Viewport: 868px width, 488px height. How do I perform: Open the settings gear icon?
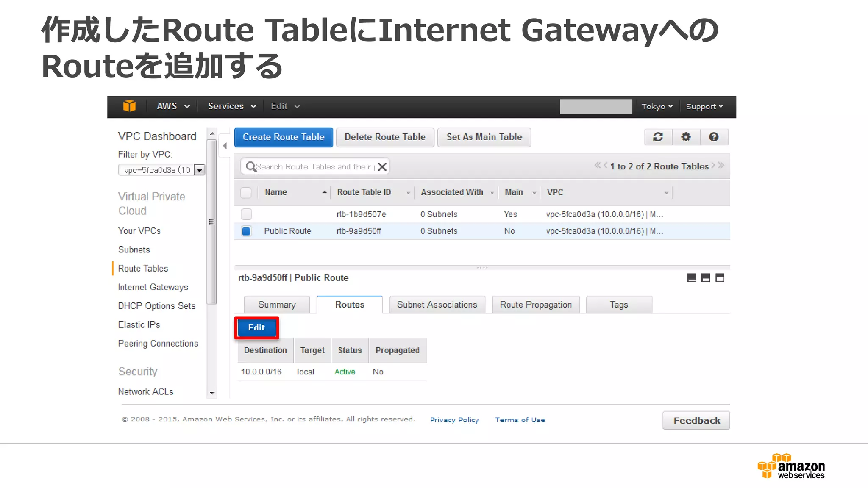[686, 137]
